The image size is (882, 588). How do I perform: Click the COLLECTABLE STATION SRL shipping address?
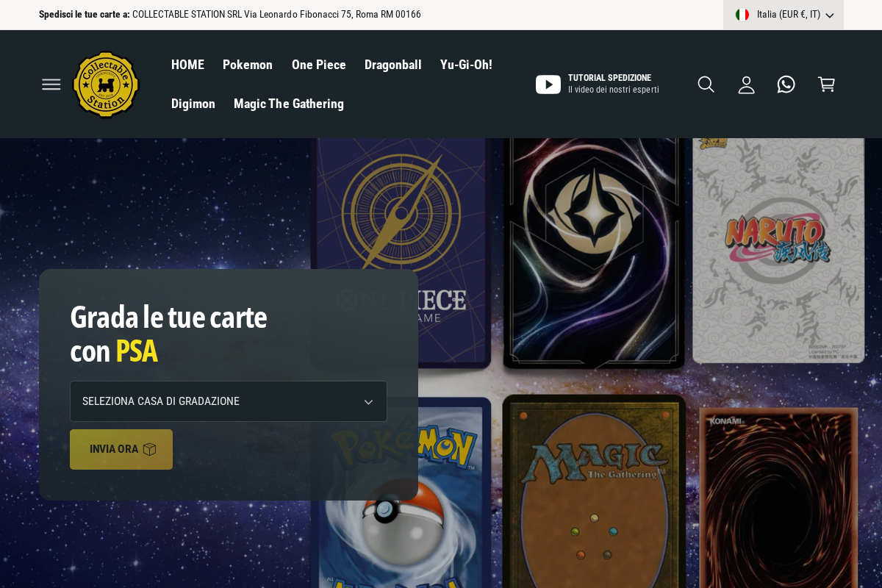[276, 14]
